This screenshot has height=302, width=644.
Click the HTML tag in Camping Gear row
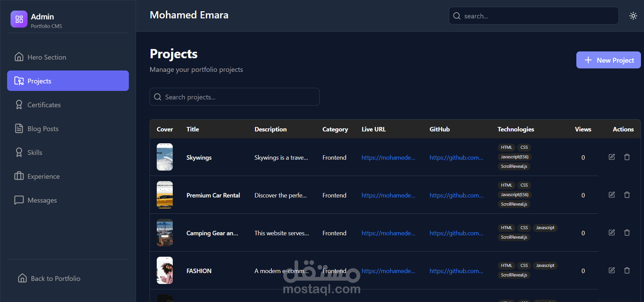[x=507, y=228]
